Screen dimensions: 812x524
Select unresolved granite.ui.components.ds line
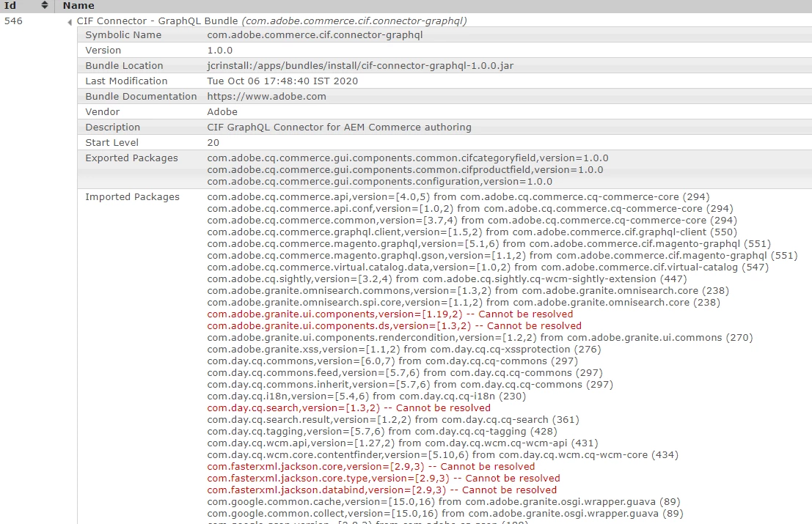tap(394, 326)
